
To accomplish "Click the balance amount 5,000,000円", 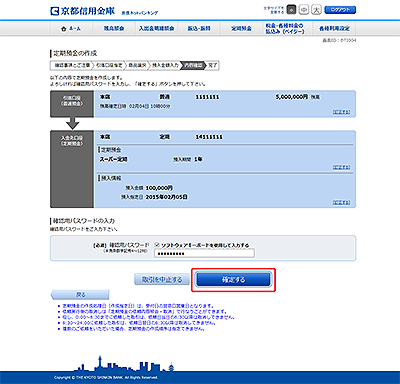I will pyautogui.click(x=292, y=97).
